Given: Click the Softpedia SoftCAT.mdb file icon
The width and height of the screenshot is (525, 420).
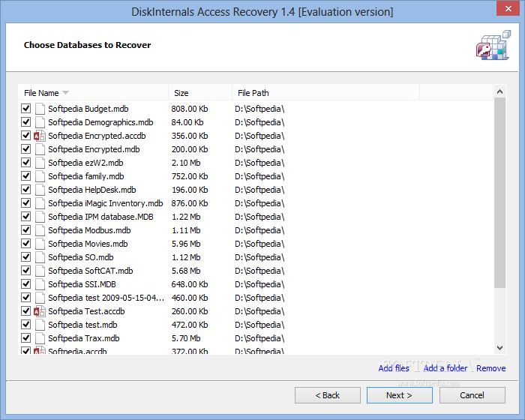Looking at the screenshot, I should pyautogui.click(x=40, y=271).
